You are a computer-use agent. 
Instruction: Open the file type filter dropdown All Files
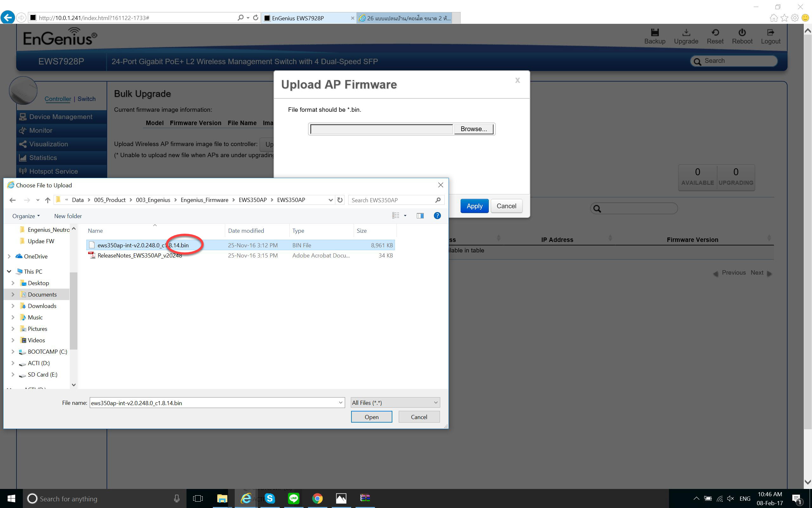pos(395,403)
